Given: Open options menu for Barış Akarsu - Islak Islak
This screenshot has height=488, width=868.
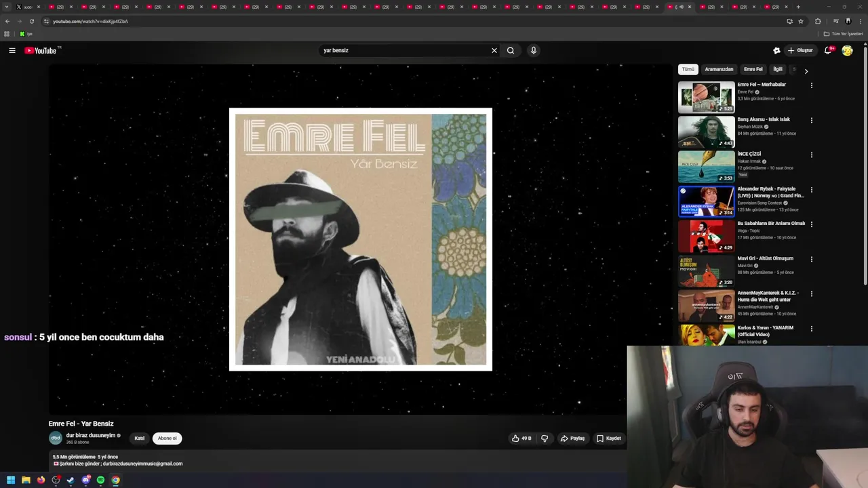Looking at the screenshot, I should tap(811, 120).
